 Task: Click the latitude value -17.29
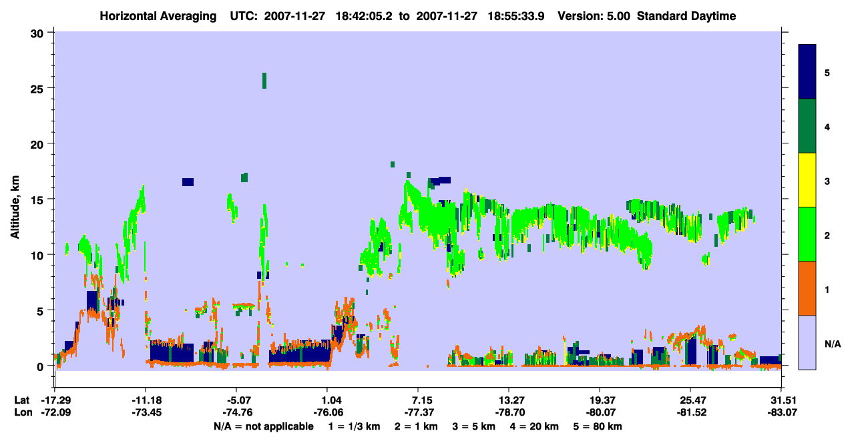(x=55, y=400)
